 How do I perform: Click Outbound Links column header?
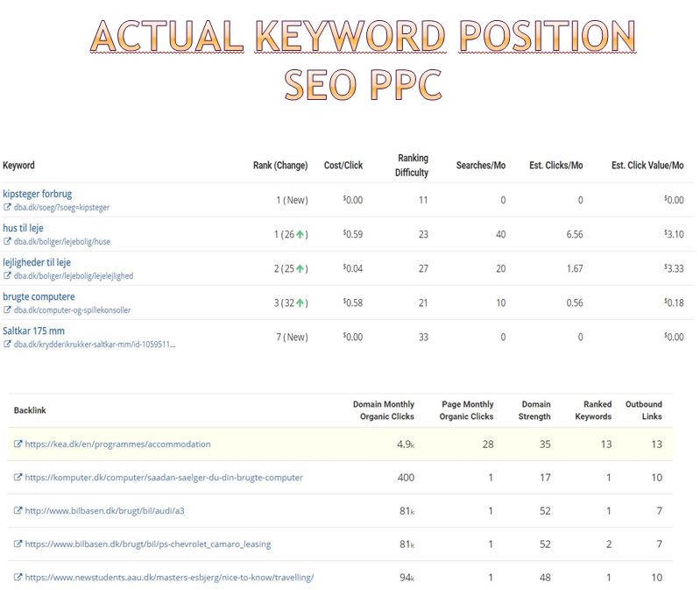click(643, 410)
